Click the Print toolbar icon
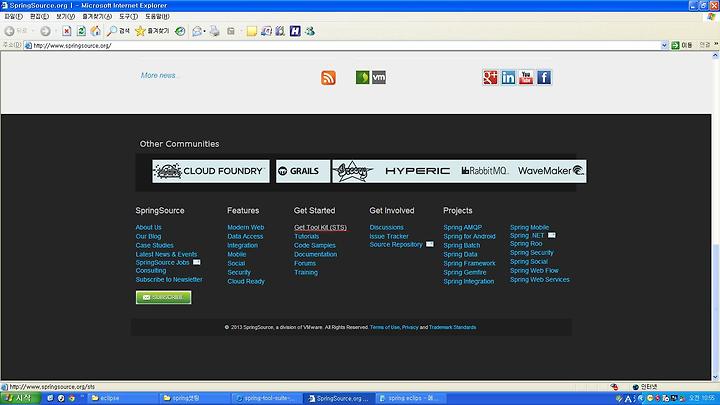This screenshot has width=720, height=405. point(214,31)
